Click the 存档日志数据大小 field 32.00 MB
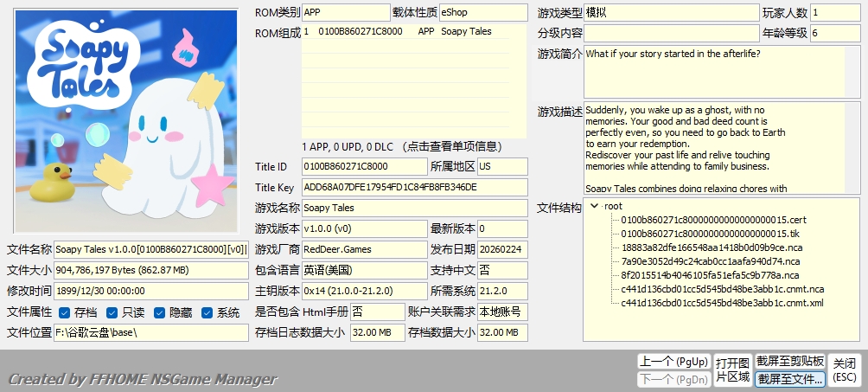 [x=378, y=332]
